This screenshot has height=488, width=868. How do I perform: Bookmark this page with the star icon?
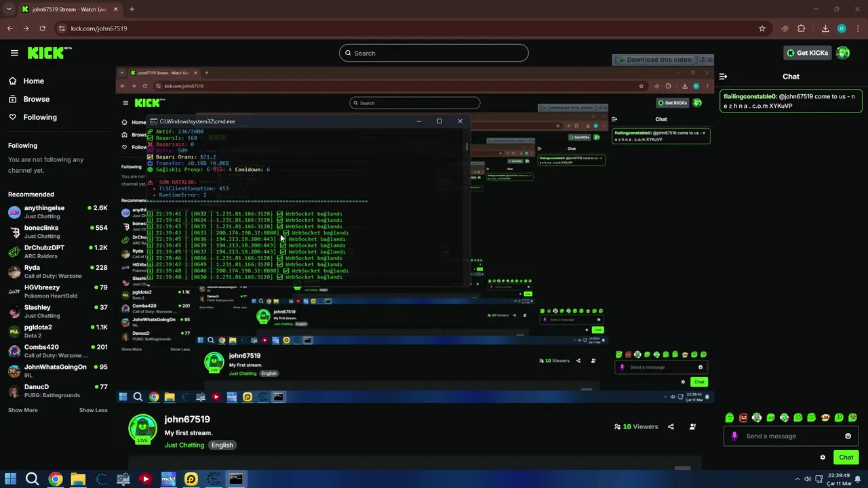coord(762,28)
